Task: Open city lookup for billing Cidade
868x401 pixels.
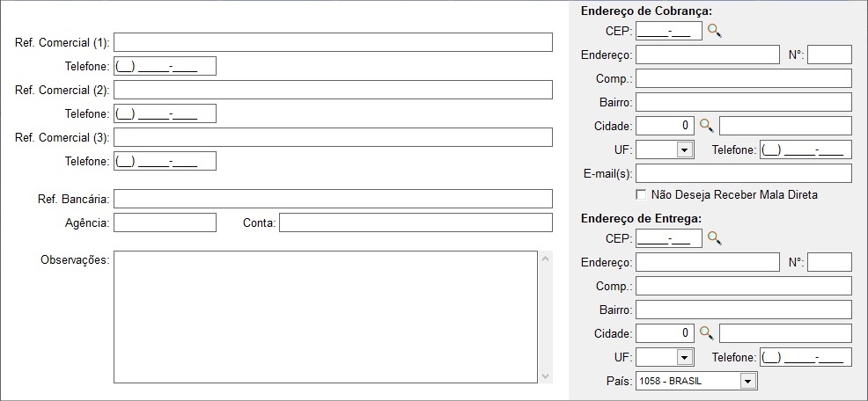Action: (x=706, y=126)
